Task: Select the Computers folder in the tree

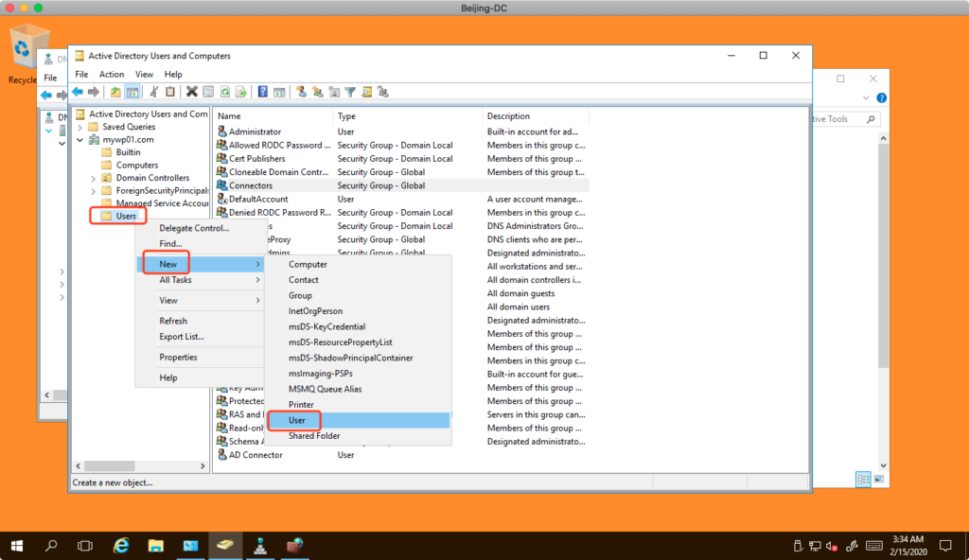Action: [136, 166]
